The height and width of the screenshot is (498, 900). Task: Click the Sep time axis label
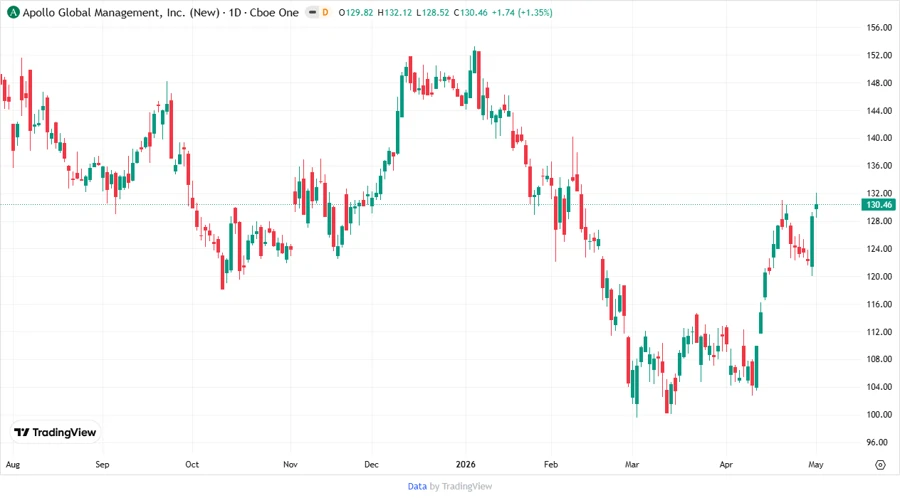[x=102, y=465]
